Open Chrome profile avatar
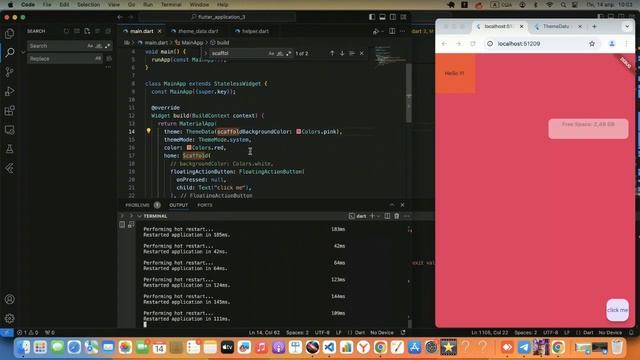The image size is (640, 360). click(x=612, y=44)
